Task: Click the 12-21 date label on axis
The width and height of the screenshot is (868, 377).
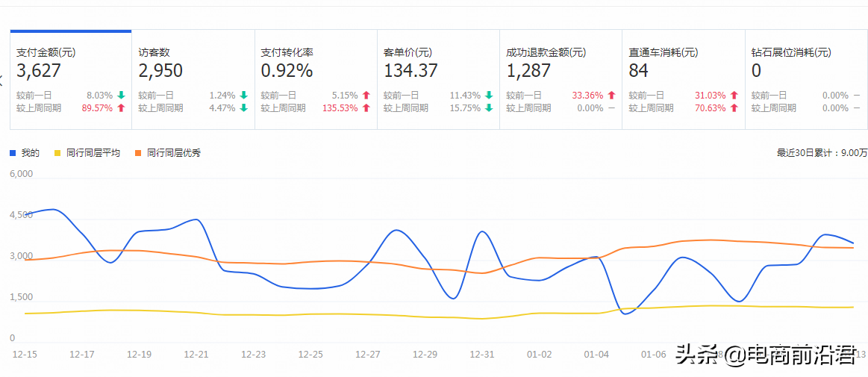Action: pyautogui.click(x=195, y=355)
